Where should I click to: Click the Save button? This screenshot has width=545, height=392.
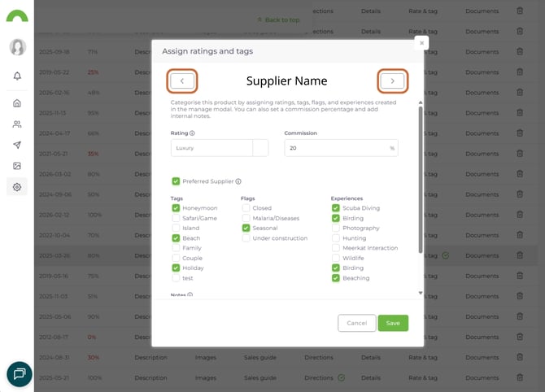[393, 323]
